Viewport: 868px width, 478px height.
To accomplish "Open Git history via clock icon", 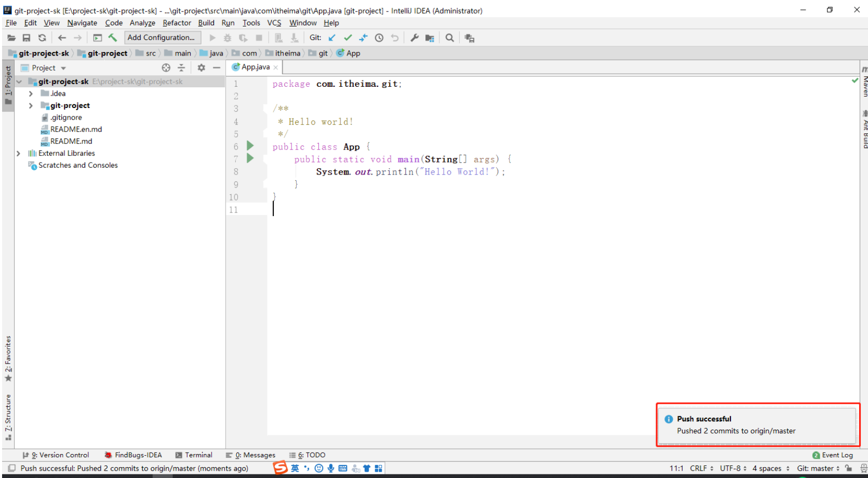I will (x=379, y=37).
